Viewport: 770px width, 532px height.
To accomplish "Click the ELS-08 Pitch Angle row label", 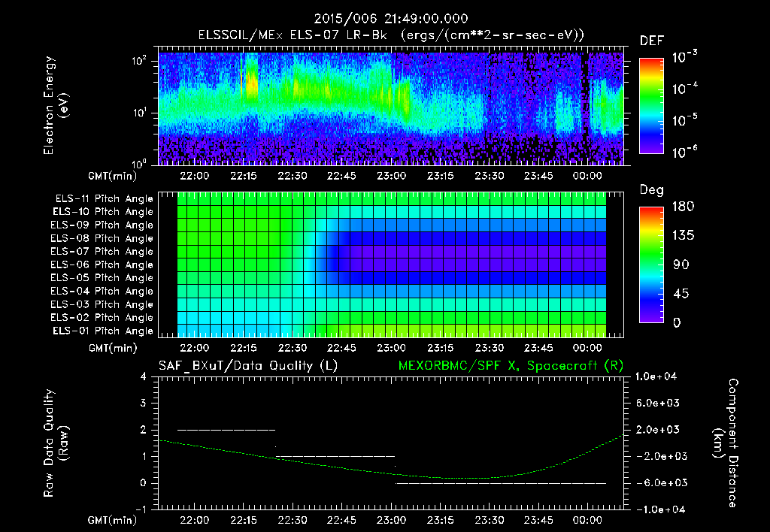I will coord(102,238).
